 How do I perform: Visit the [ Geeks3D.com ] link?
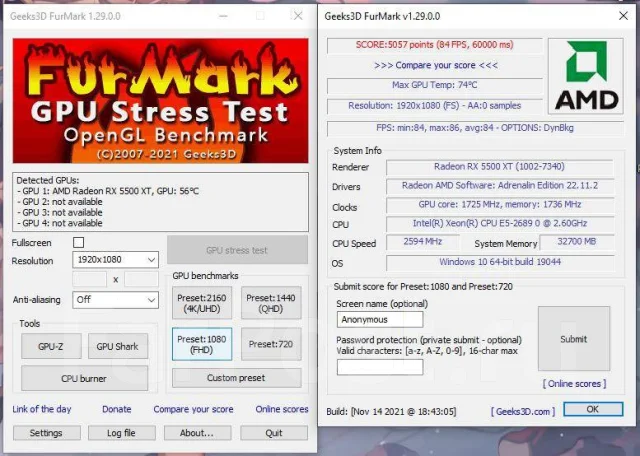click(x=523, y=412)
